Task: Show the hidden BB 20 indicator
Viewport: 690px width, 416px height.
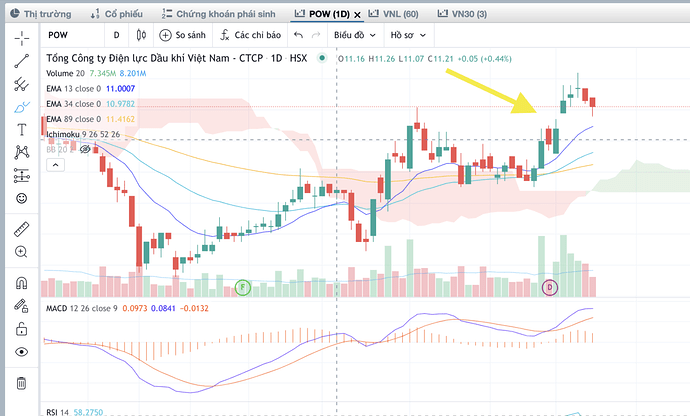Action: (x=84, y=149)
